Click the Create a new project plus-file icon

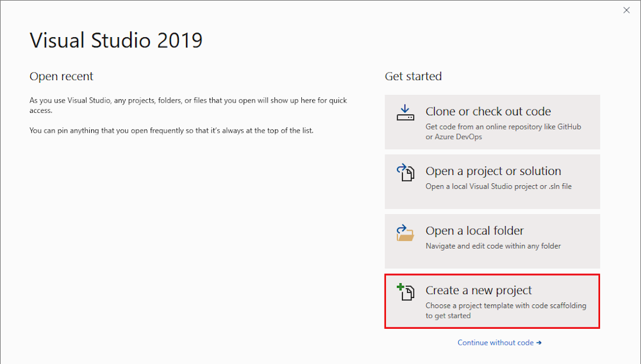tap(405, 292)
